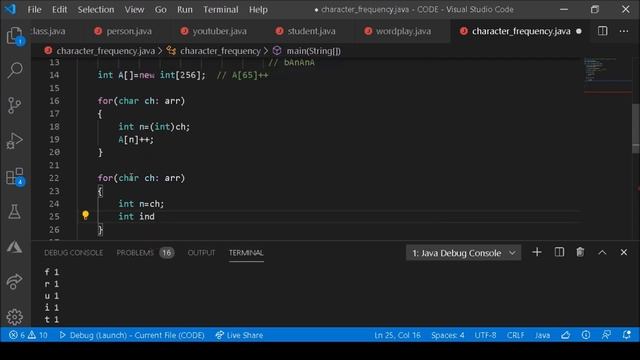
Task: Switch to the DEBUG CONSOLE panel tab
Action: click(x=73, y=253)
